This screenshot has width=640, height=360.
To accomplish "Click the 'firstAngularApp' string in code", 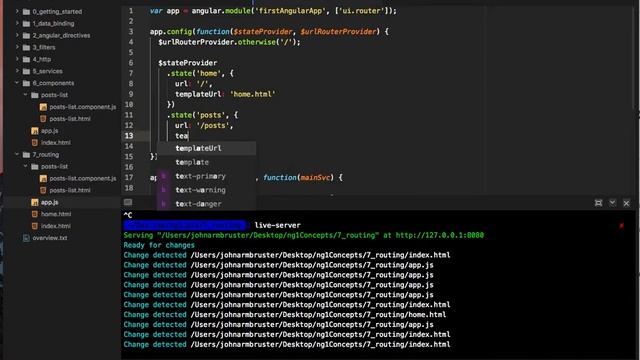I will coord(292,11).
